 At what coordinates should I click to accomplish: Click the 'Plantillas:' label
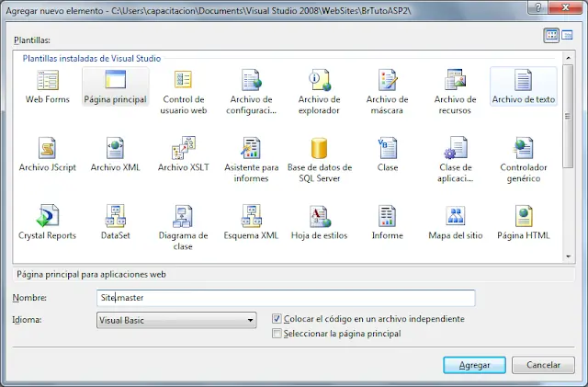pos(32,40)
